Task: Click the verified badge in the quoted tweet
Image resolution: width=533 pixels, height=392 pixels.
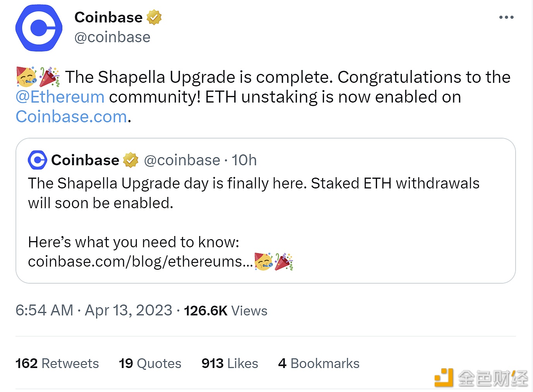Action: pos(131,160)
